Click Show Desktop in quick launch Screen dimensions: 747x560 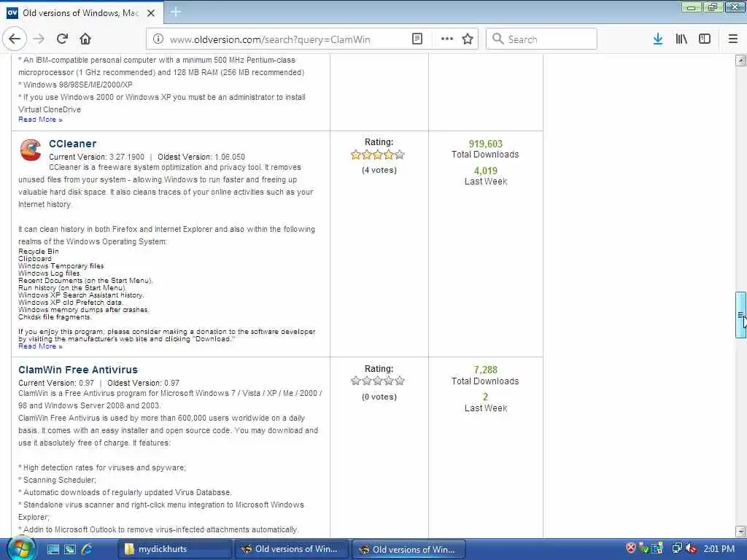53,549
